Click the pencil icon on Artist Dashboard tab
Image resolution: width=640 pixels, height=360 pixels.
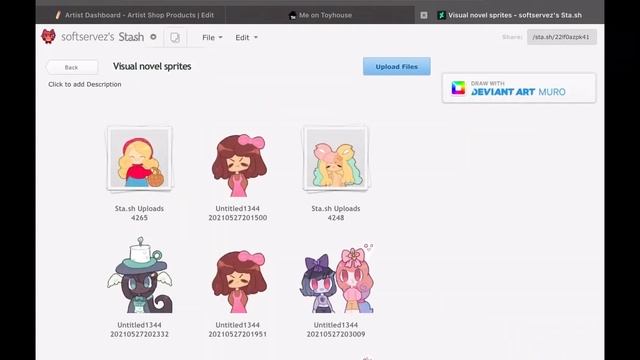click(58, 15)
